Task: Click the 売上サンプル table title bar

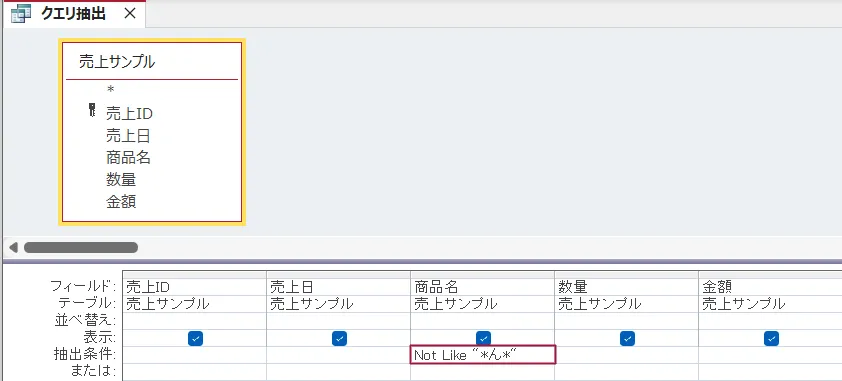Action: pos(152,62)
